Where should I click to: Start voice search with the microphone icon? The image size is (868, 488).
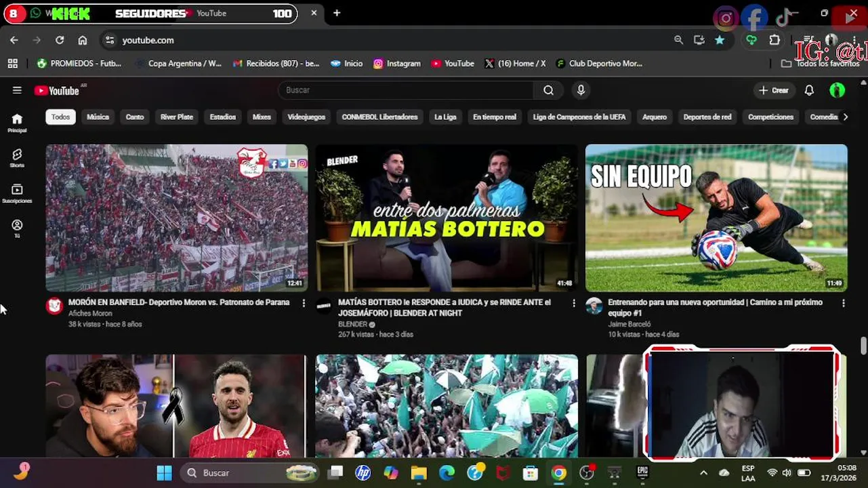(581, 90)
